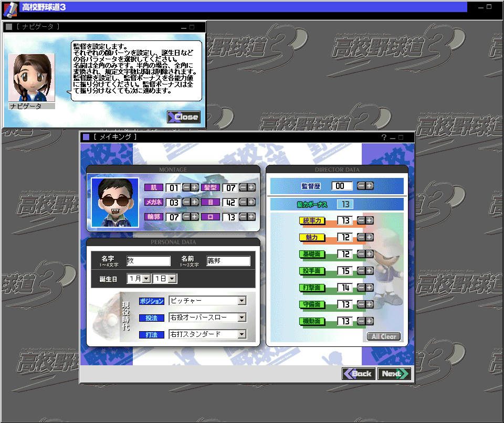Open the birthday month dropdown
Viewport: 504px width, 423px height.
[146, 279]
